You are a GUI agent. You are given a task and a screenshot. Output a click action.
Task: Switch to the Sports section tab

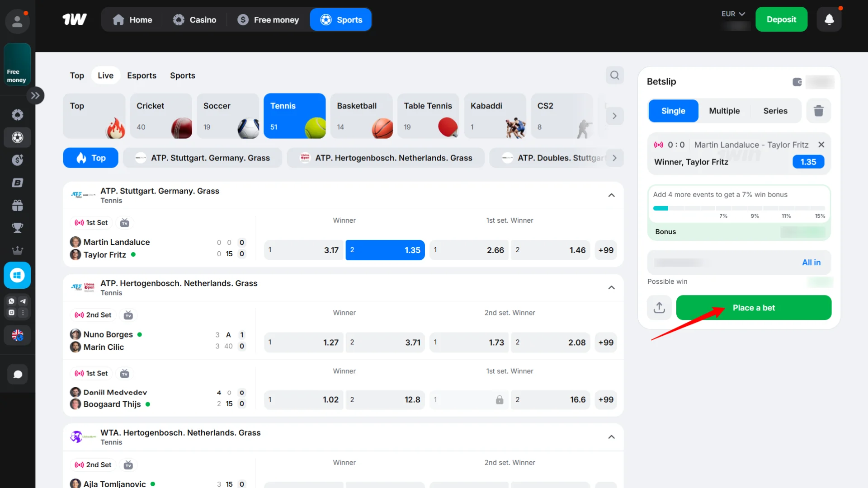pos(183,75)
